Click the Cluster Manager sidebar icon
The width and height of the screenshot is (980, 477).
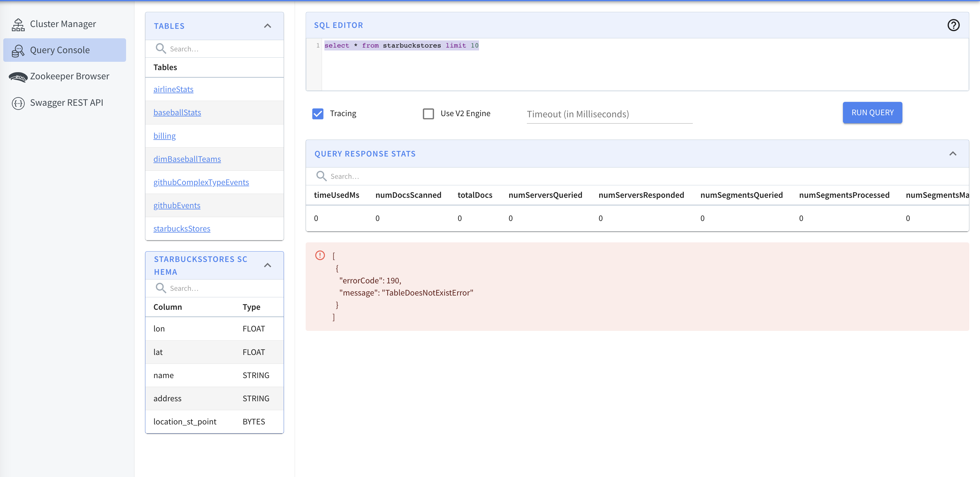(18, 24)
